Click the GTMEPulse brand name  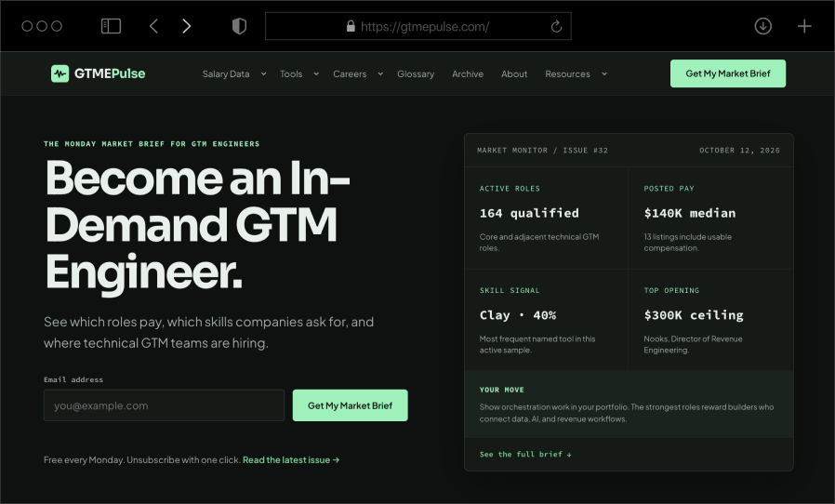[x=110, y=73]
